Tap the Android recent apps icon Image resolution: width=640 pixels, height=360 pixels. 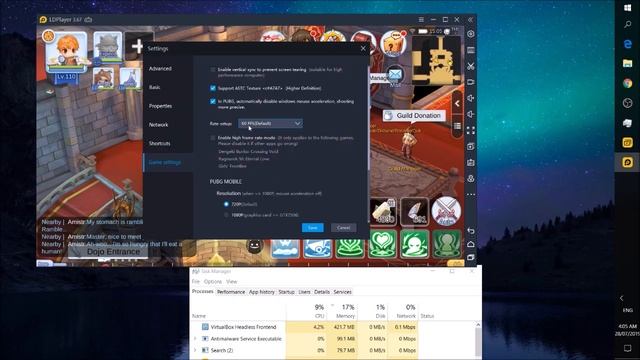[471, 258]
